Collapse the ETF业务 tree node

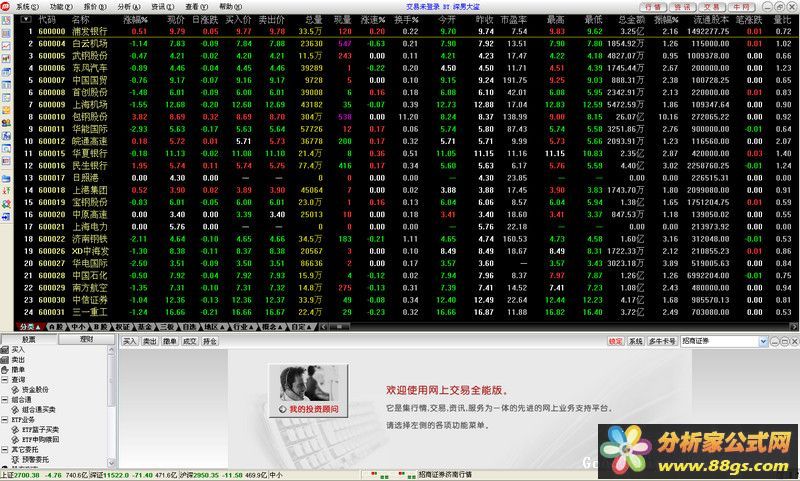(5, 419)
